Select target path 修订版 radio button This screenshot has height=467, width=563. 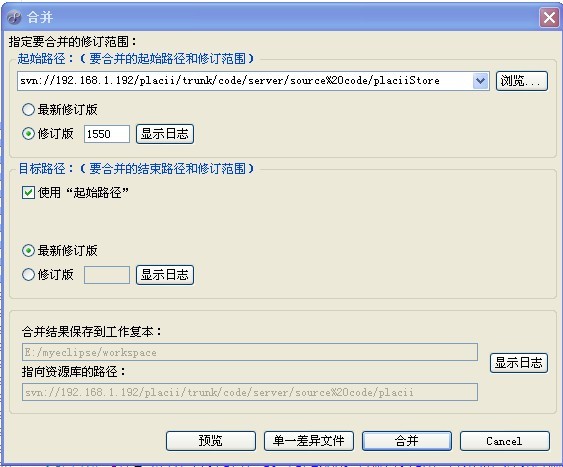click(x=28, y=275)
